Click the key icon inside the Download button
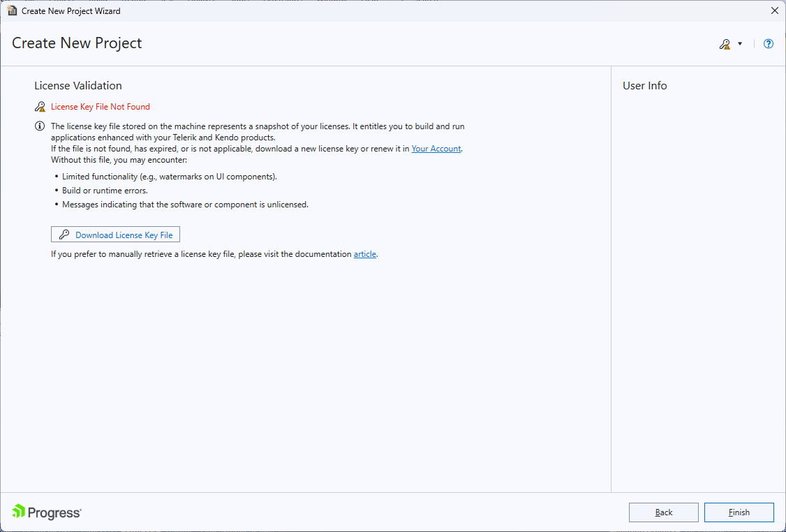This screenshot has width=786, height=532. click(x=64, y=235)
